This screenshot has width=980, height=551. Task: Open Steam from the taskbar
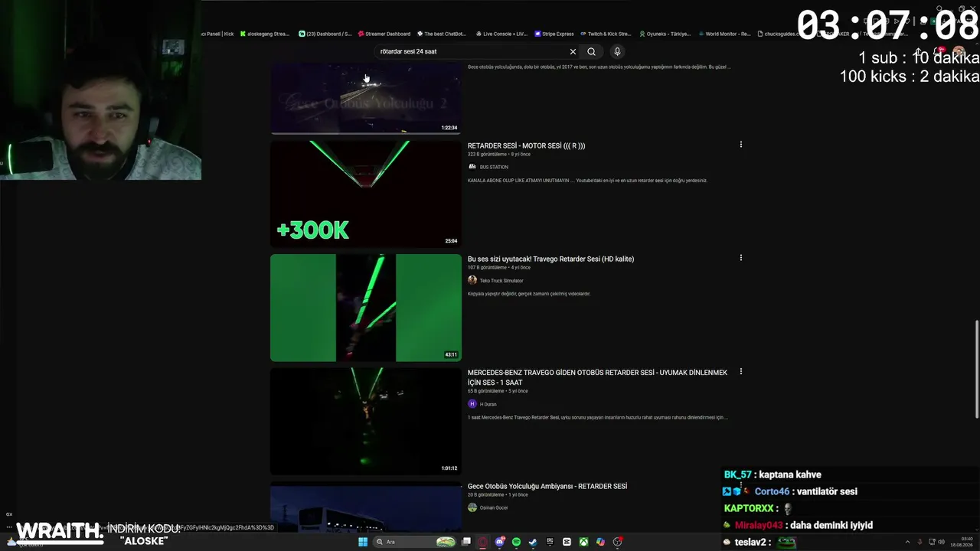coord(533,542)
